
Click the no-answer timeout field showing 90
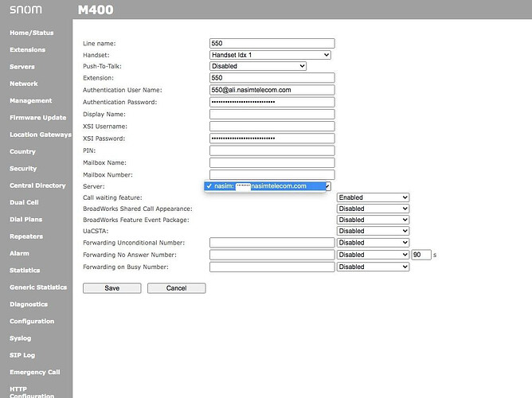tap(421, 255)
